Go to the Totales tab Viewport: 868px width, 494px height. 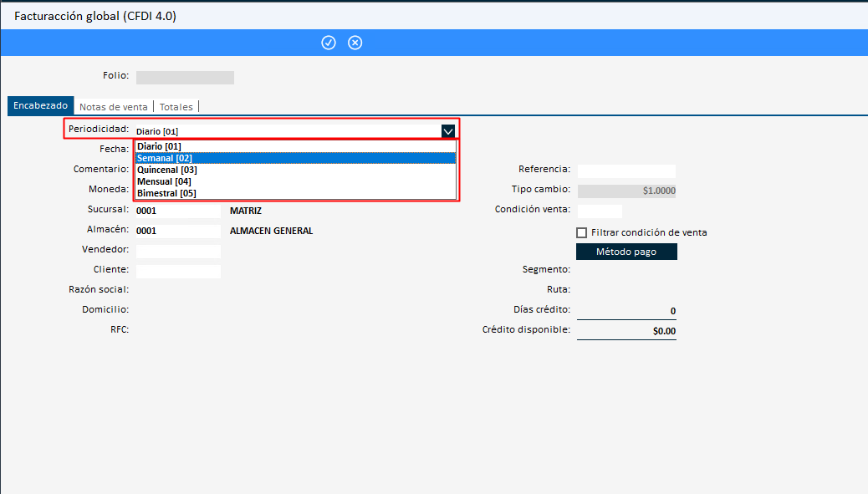pos(176,107)
